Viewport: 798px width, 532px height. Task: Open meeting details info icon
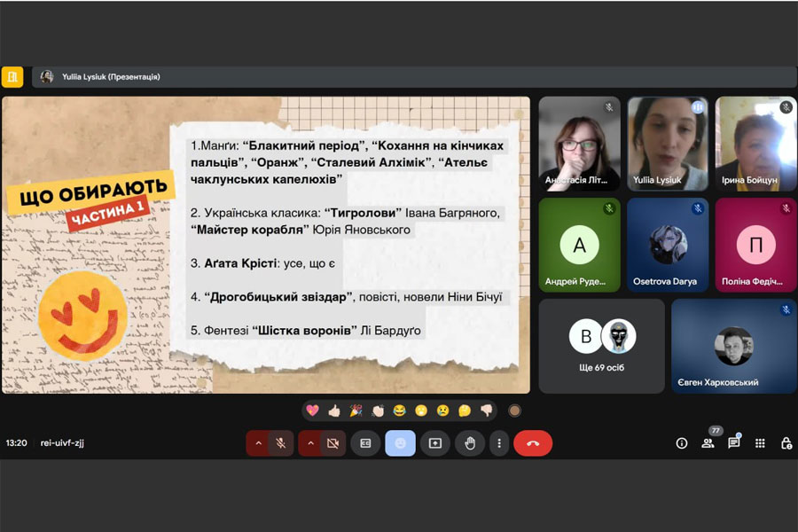click(682, 443)
